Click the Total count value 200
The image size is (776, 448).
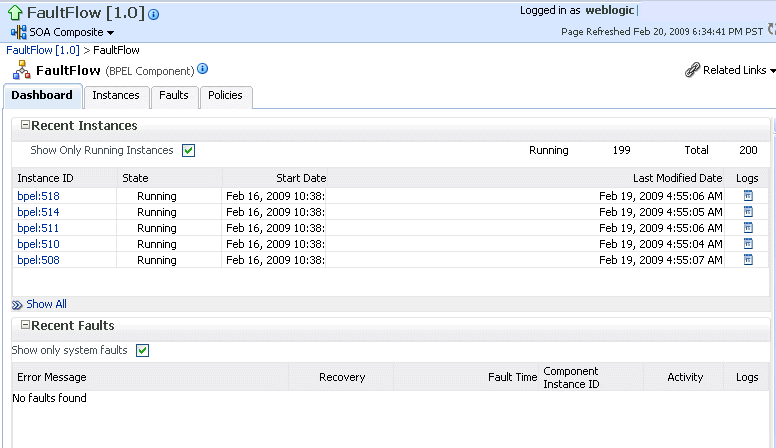point(748,150)
